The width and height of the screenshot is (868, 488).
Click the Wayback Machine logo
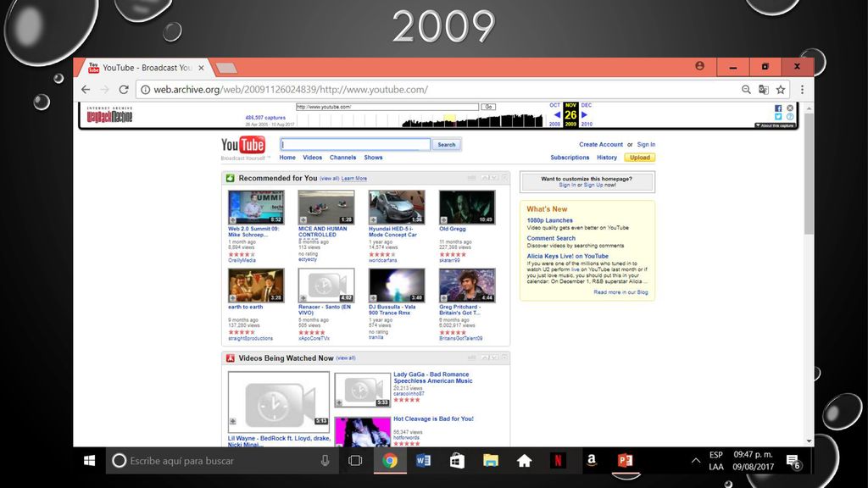click(x=109, y=115)
